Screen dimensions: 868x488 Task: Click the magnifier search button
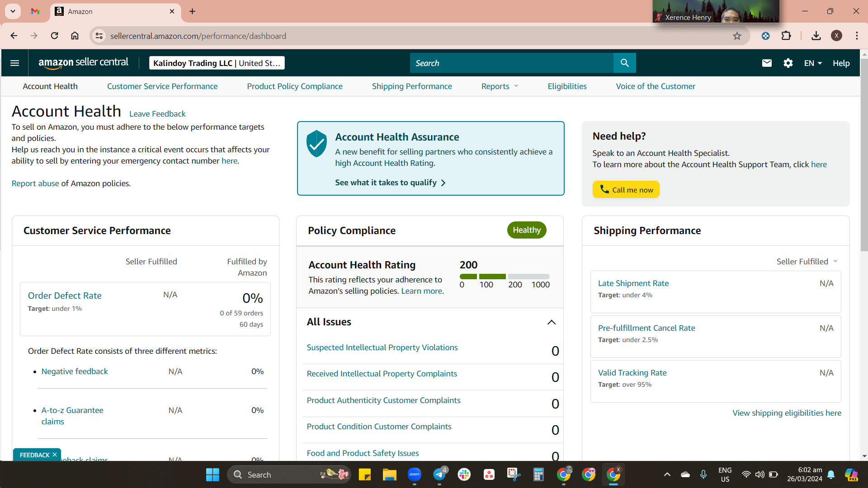point(624,63)
